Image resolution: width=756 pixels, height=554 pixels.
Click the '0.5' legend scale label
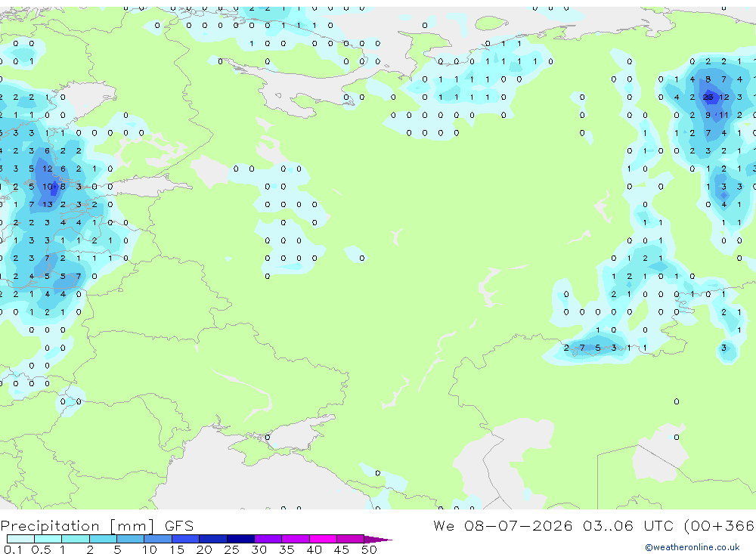[41, 549]
